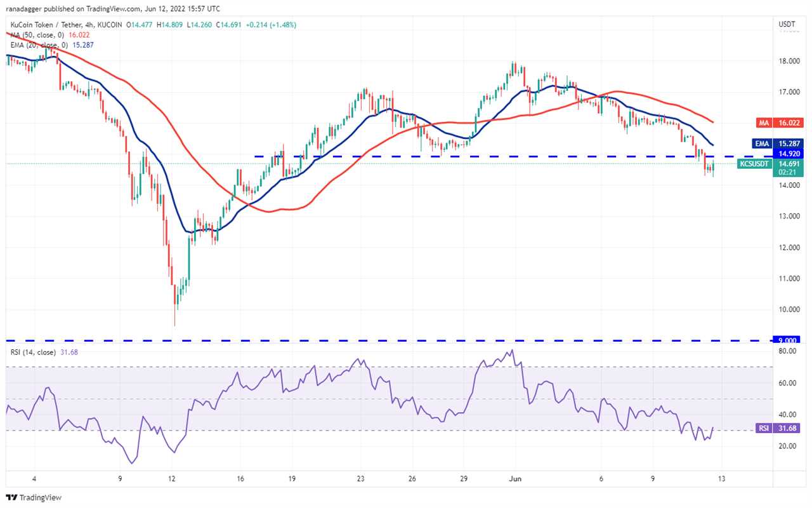This screenshot has height=508, width=812.
Task: Click the USDT currency label on price axis
Action: pos(786,25)
